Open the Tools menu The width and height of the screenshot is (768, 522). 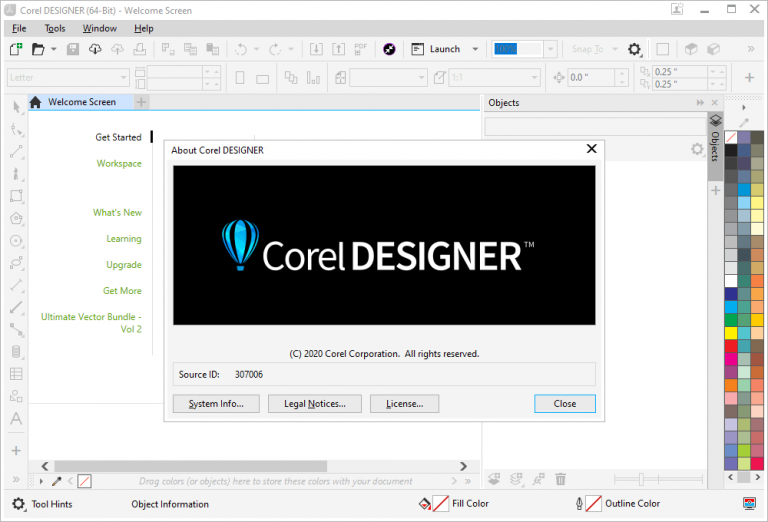pos(55,28)
